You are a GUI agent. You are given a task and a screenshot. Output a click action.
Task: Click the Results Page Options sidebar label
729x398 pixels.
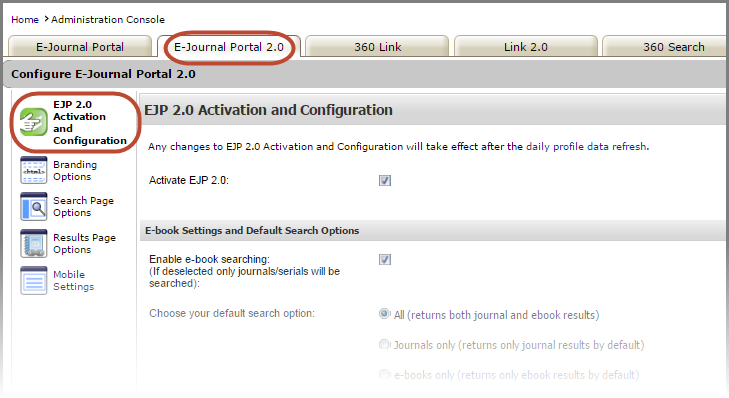[84, 244]
